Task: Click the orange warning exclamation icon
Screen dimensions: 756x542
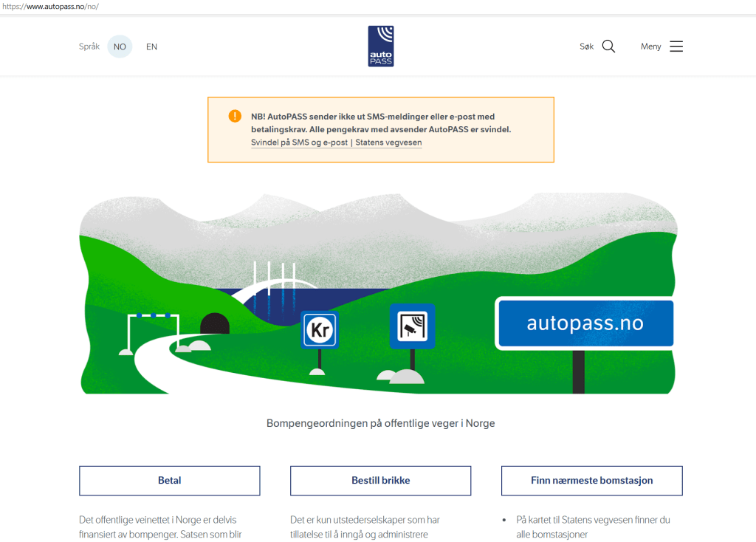Action: 235,116
